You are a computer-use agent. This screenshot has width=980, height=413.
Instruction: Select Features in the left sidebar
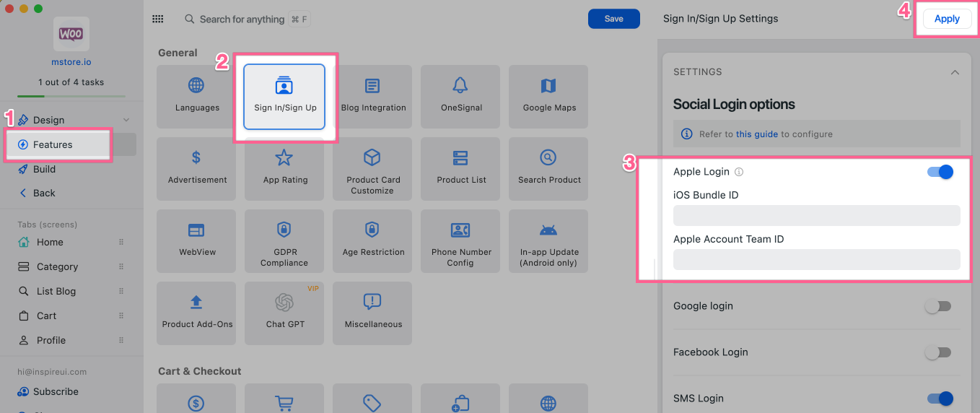53,144
